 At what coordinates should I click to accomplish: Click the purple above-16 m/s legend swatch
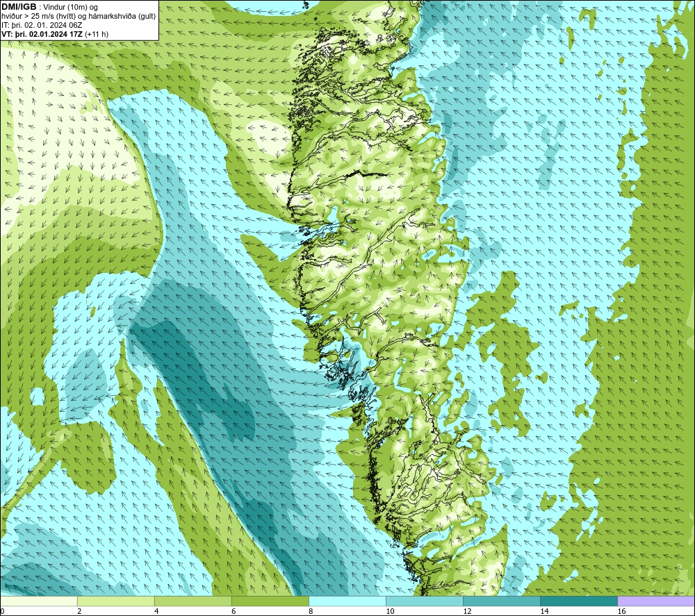pyautogui.click(x=655, y=601)
